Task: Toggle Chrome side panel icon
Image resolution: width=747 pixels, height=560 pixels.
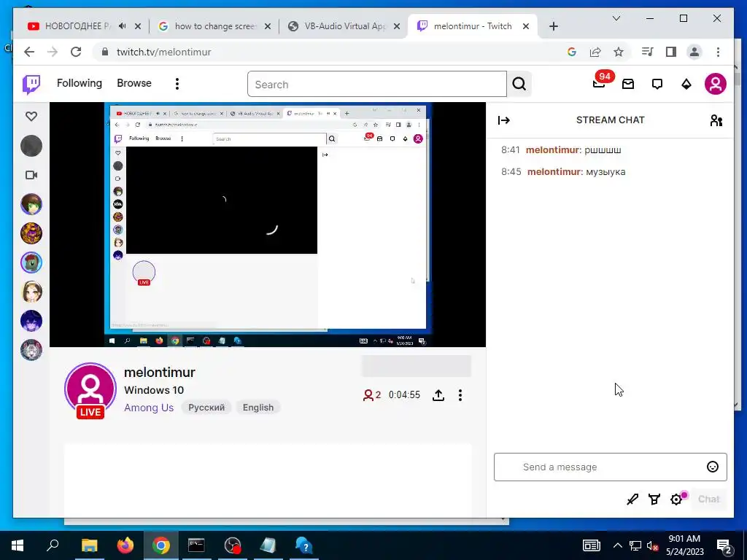Action: (x=671, y=52)
